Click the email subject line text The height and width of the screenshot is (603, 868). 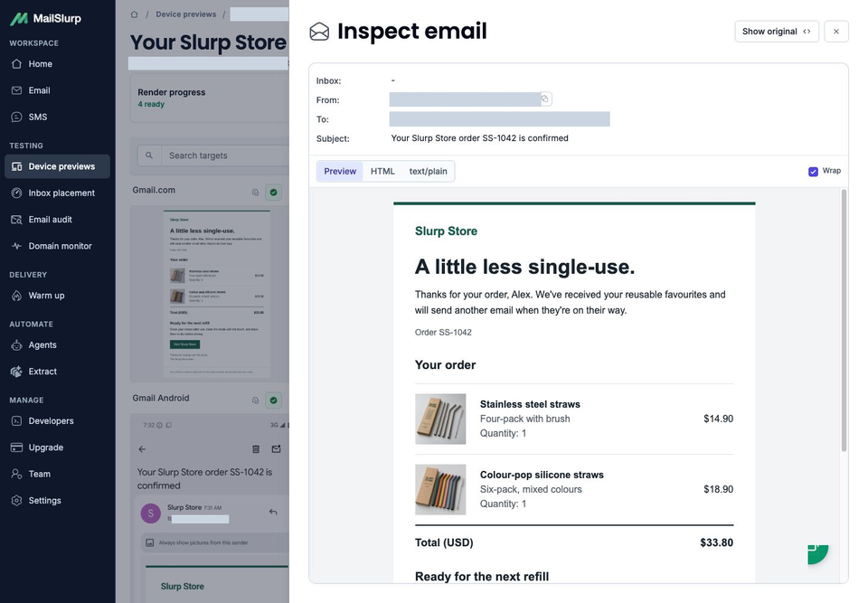[479, 138]
